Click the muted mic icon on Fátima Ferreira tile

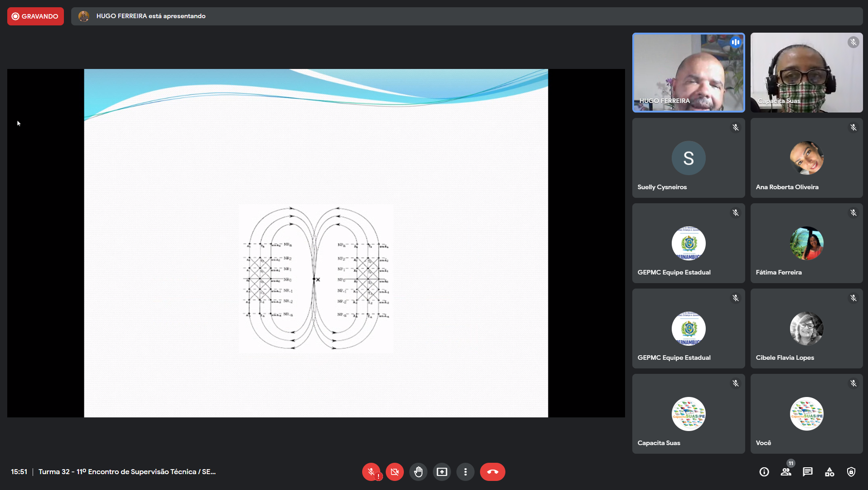pos(853,213)
